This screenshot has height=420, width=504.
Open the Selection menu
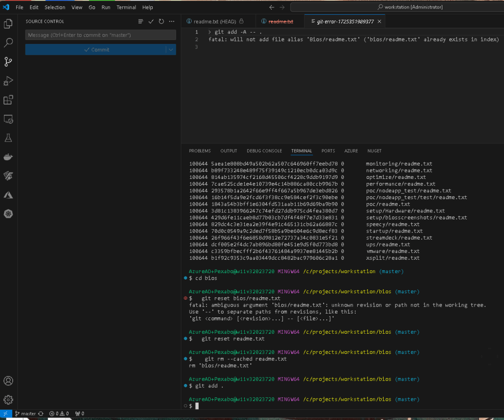[55, 7]
